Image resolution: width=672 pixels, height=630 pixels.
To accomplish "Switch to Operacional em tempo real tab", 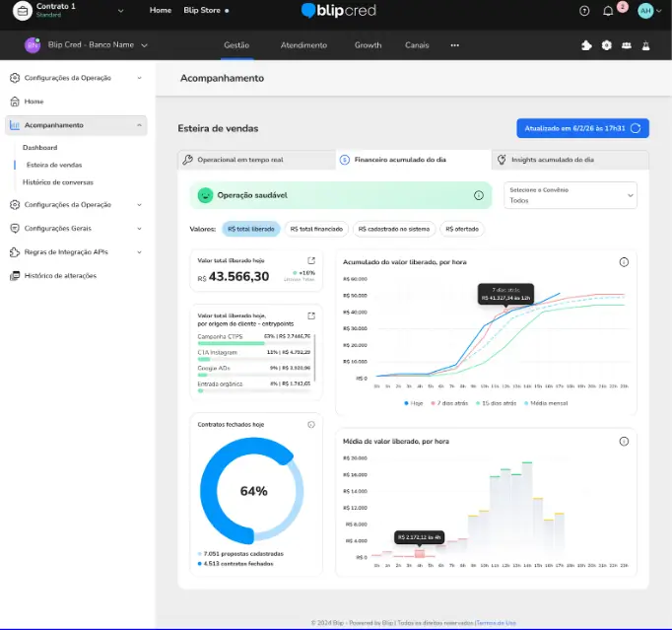I will [253, 160].
